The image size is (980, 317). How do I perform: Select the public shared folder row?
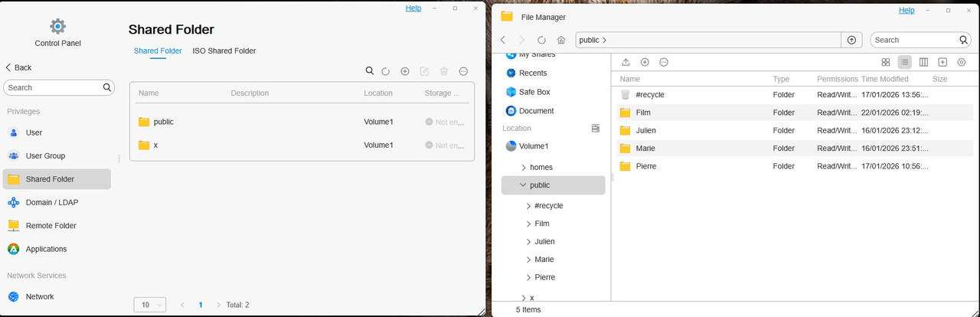coord(302,122)
